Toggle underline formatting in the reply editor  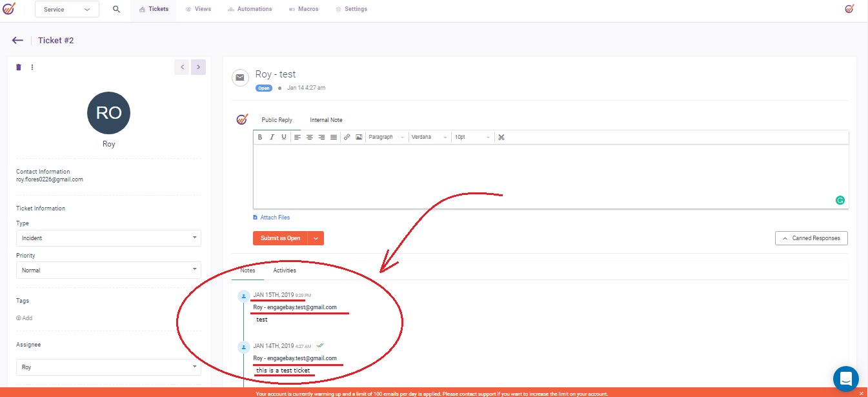[284, 137]
